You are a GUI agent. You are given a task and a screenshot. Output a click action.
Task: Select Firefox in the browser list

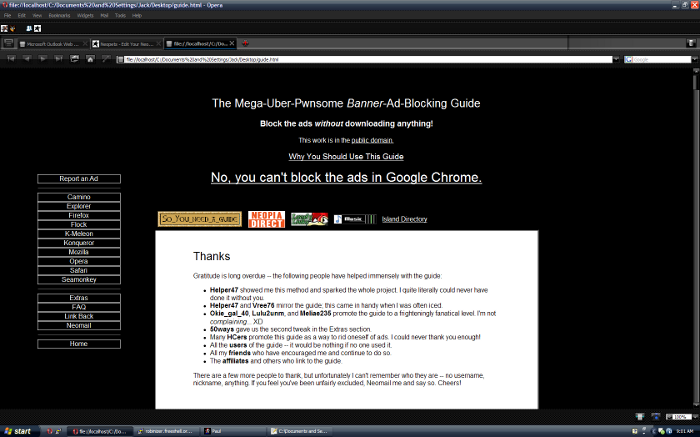point(79,215)
